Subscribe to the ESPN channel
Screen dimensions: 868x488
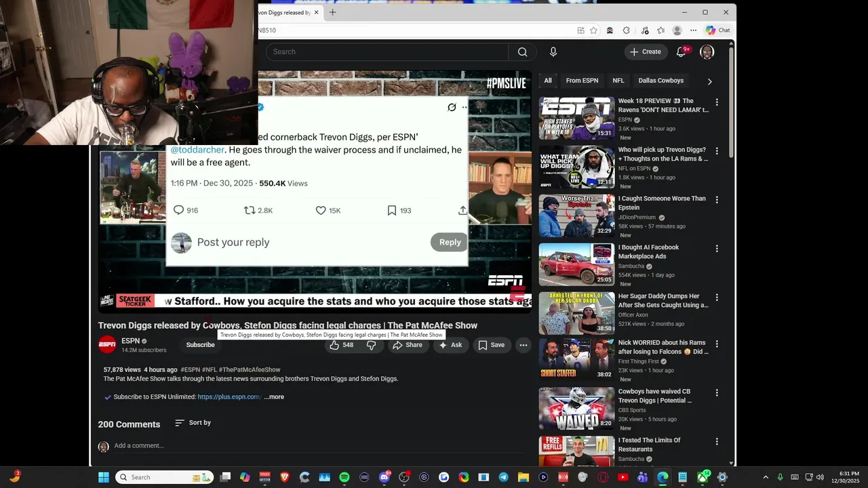click(201, 345)
